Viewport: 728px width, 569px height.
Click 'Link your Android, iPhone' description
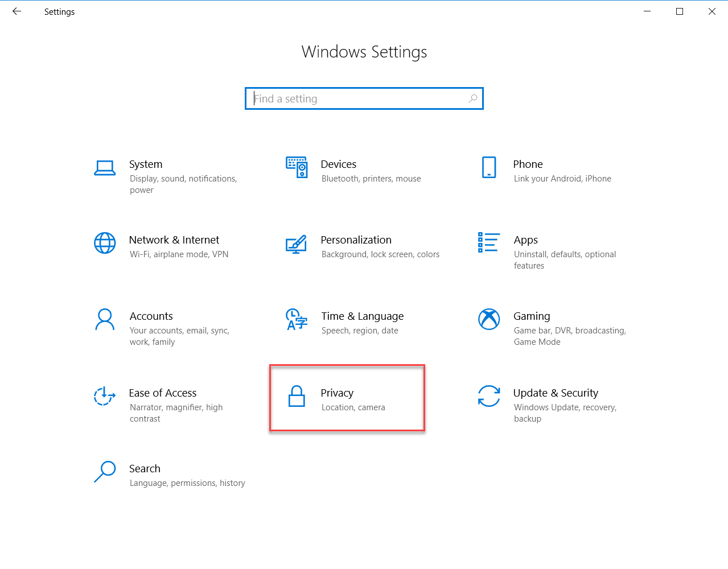(x=562, y=179)
